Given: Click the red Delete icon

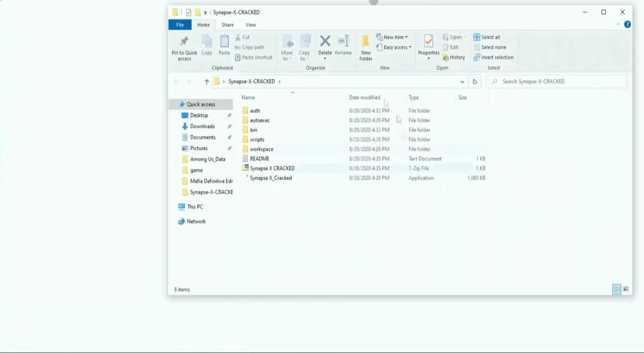Looking at the screenshot, I should 325,41.
